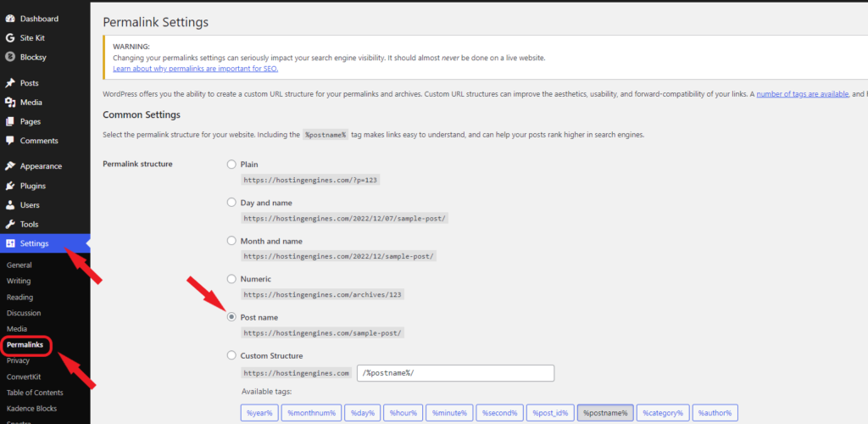Open Table of Contents settings

[35, 393]
